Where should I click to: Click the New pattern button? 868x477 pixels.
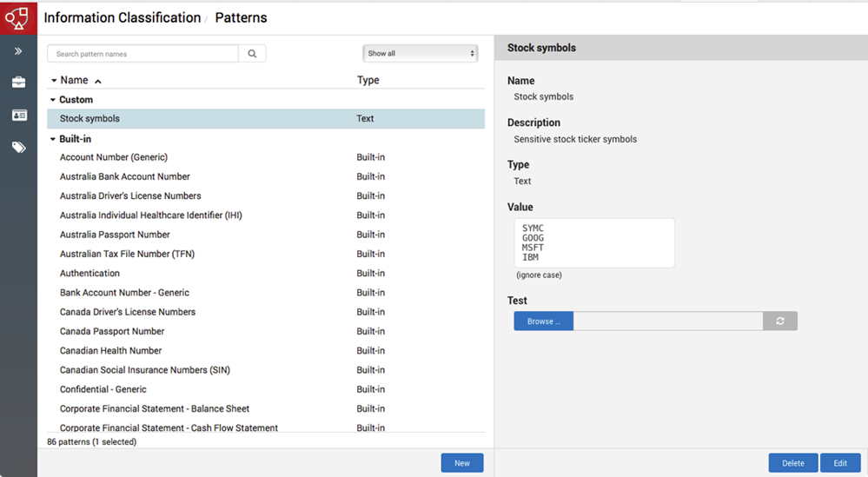pyautogui.click(x=461, y=463)
